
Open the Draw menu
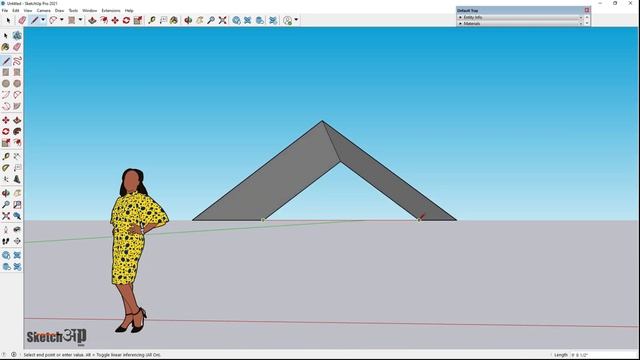(x=60, y=10)
